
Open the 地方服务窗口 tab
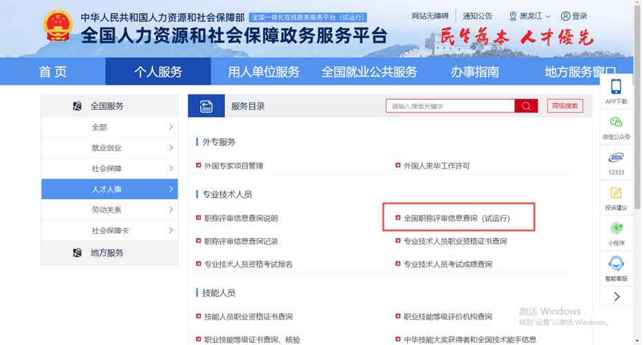(x=582, y=72)
